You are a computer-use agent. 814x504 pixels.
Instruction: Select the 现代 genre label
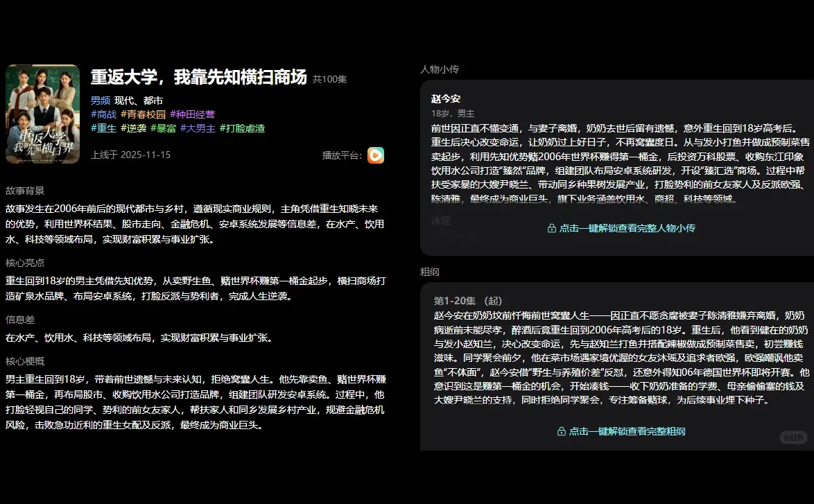122,99
